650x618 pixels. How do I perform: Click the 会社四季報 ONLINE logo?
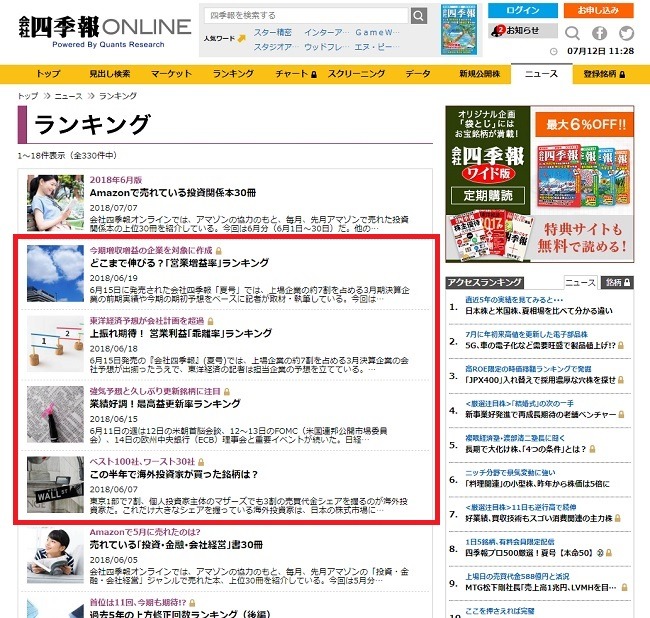tap(105, 31)
